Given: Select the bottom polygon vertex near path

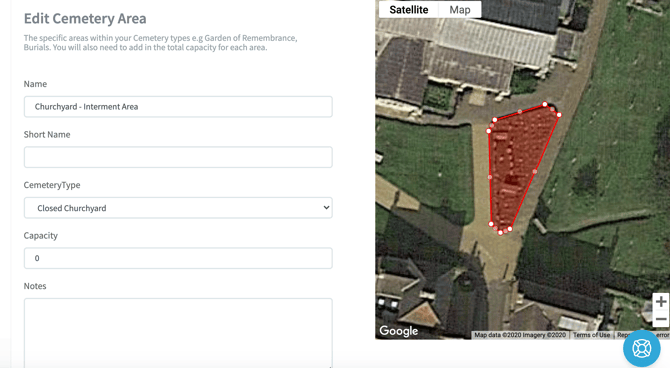Looking at the screenshot, I should point(500,233).
